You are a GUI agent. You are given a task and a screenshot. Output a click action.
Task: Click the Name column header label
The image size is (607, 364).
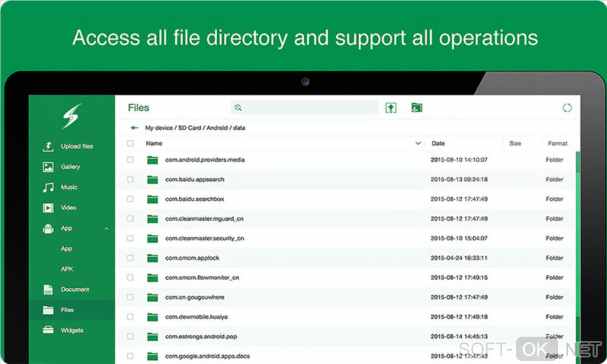click(154, 143)
